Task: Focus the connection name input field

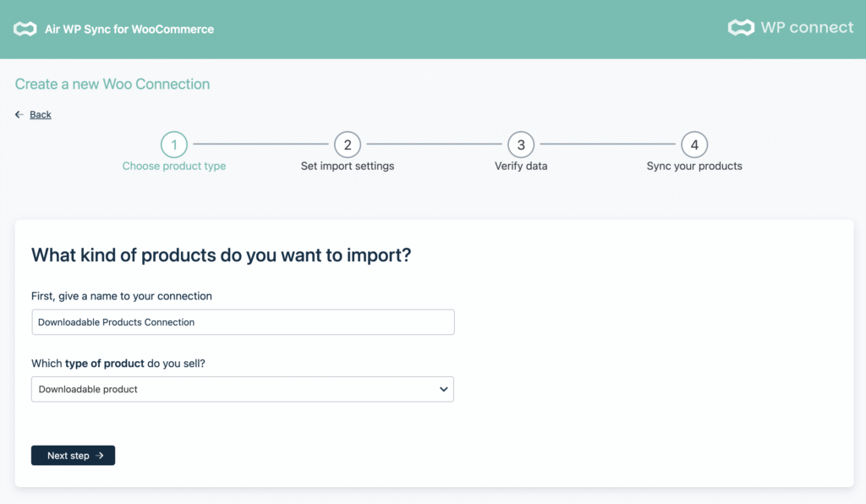Action: click(243, 322)
